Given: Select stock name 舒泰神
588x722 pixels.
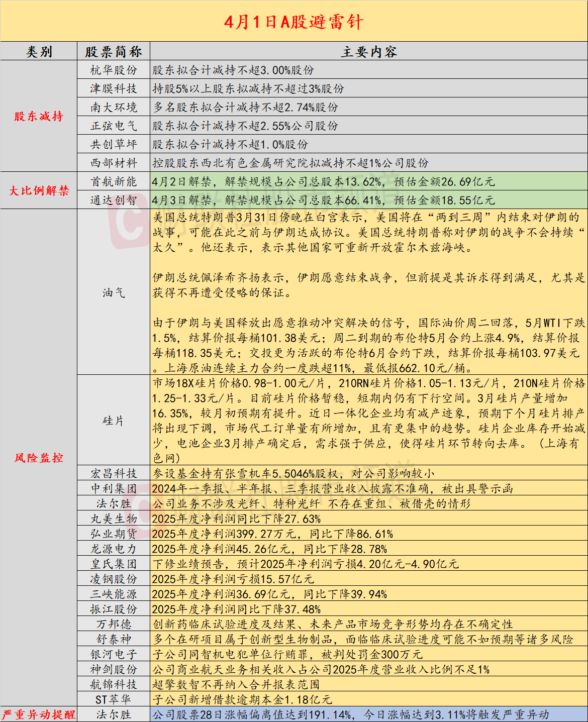Looking at the screenshot, I should pos(114,639).
